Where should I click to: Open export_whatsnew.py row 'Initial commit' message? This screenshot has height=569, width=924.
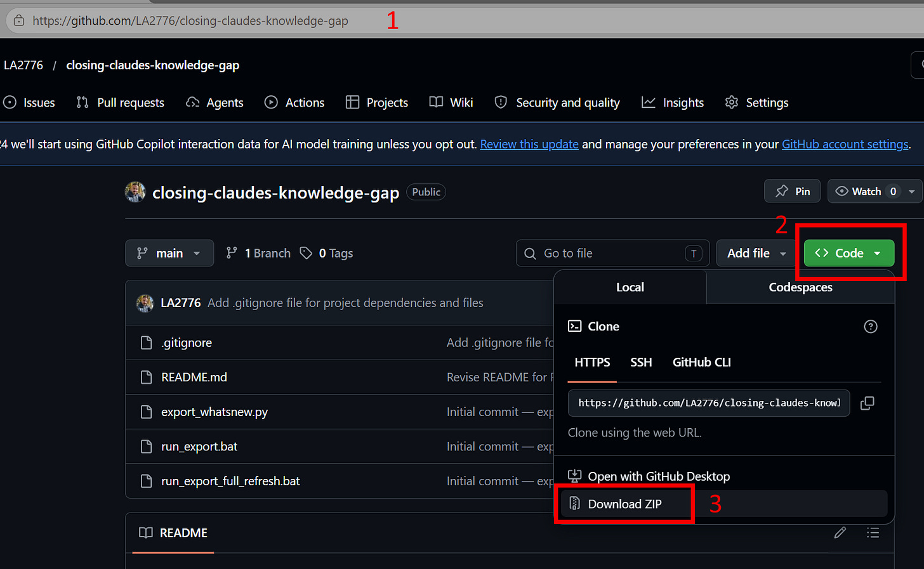[x=500, y=412]
